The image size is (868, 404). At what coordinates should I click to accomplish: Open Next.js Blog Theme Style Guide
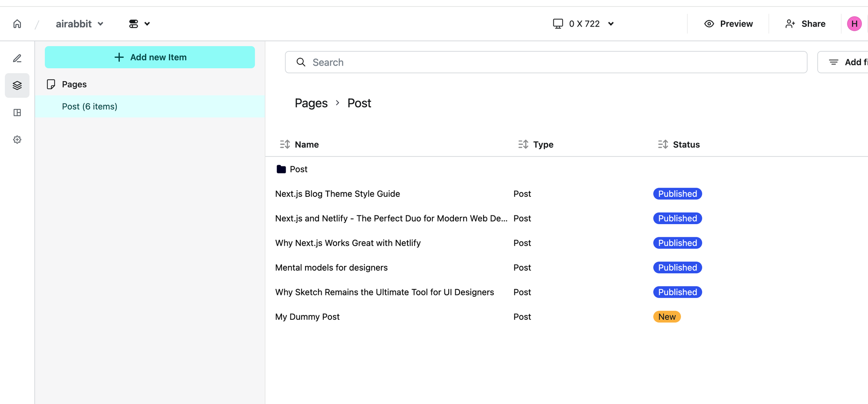[x=338, y=194]
